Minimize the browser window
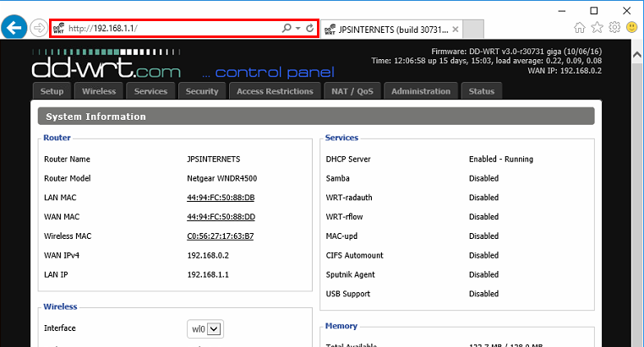The image size is (644, 347). click(562, 11)
